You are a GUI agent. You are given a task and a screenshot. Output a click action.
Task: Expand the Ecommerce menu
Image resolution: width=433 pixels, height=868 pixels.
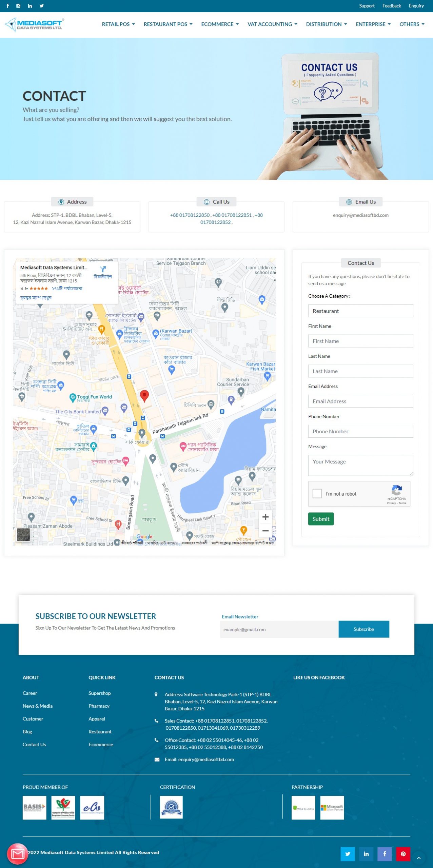pyautogui.click(x=220, y=24)
